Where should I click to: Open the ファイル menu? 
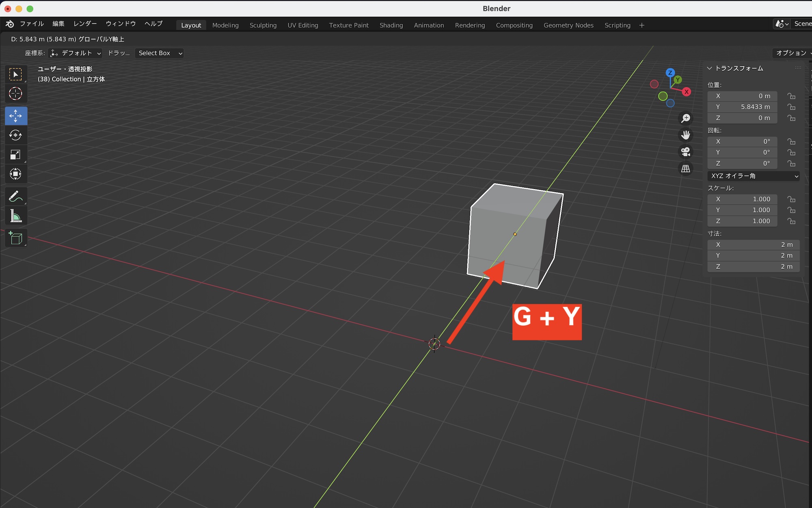click(32, 24)
